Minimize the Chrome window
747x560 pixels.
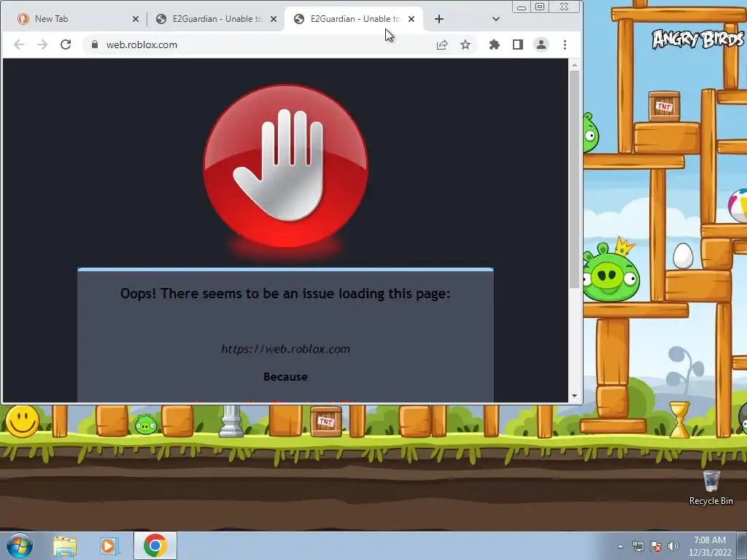pyautogui.click(x=522, y=7)
